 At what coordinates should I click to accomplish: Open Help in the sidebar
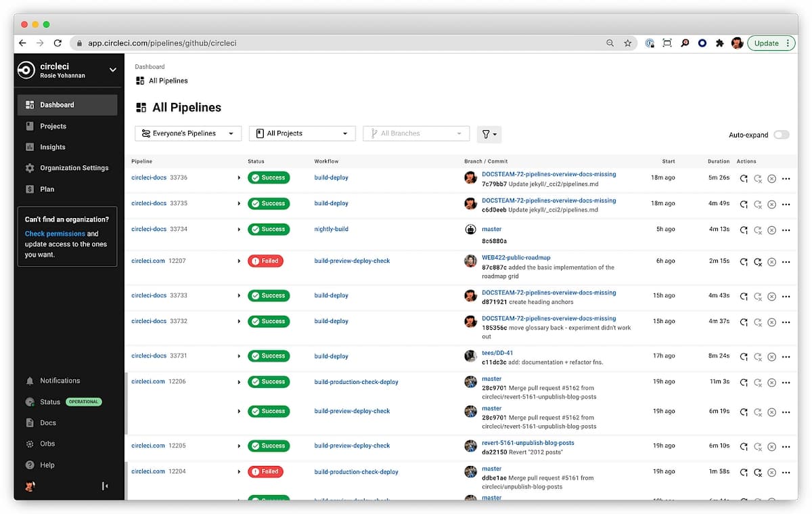(x=47, y=465)
